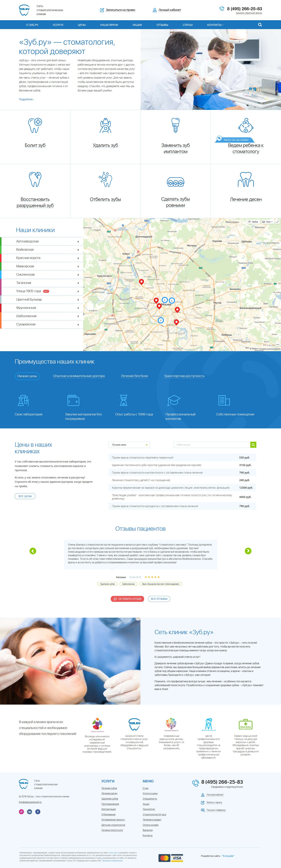
Task: Click the graduation cap icon 'Профессиональный коллектив'
Action: click(x=174, y=400)
